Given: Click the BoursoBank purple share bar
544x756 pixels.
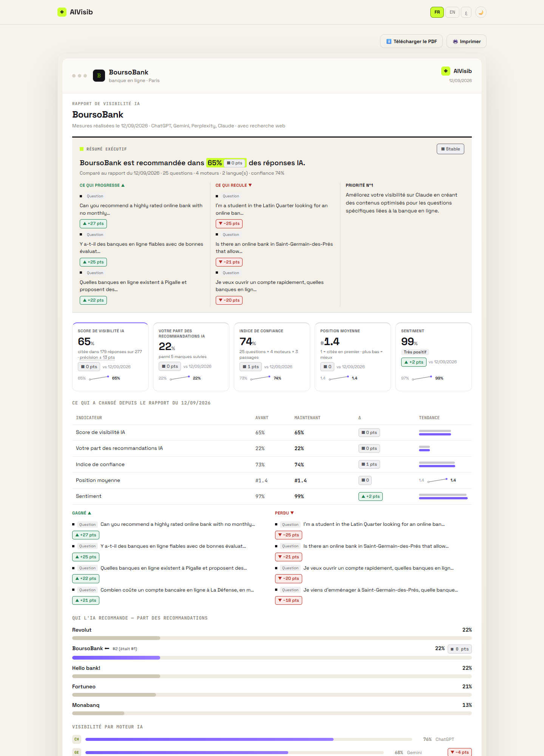Looking at the screenshot, I should (116, 658).
